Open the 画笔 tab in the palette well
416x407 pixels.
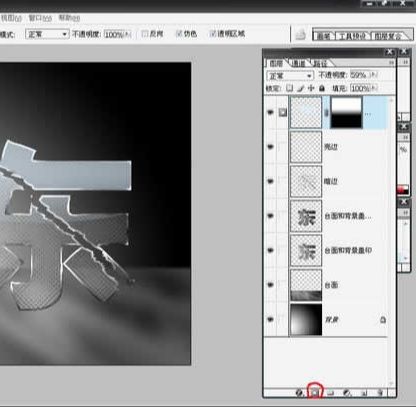(x=323, y=36)
